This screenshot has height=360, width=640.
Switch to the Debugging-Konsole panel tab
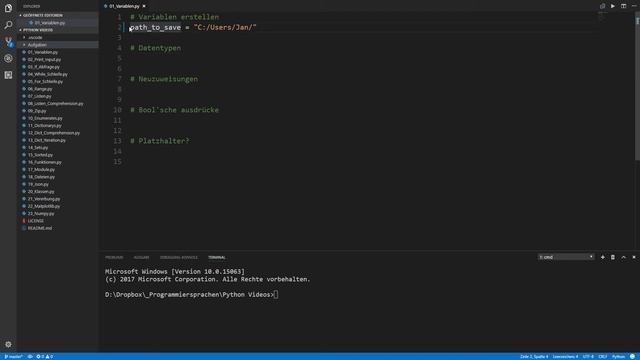point(179,258)
